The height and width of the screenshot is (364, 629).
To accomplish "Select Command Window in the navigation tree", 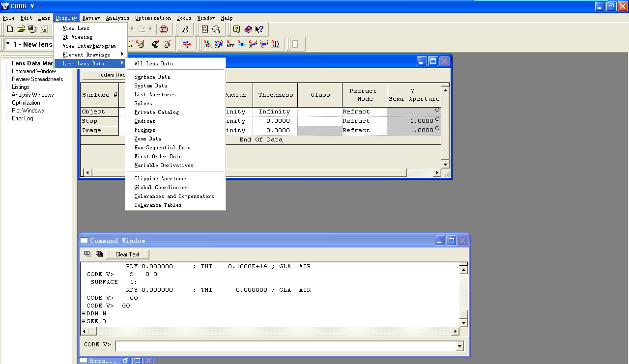I will [34, 71].
